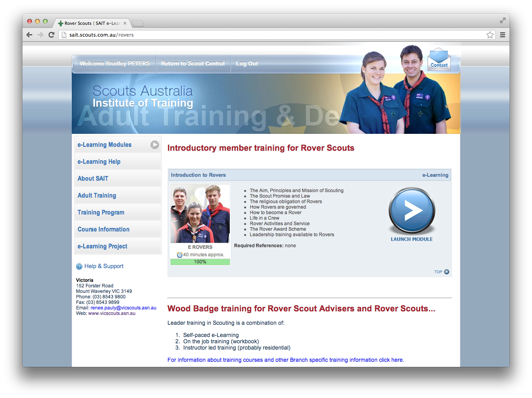Open the training courses click here link
This screenshot has width=532, height=398.
click(286, 360)
